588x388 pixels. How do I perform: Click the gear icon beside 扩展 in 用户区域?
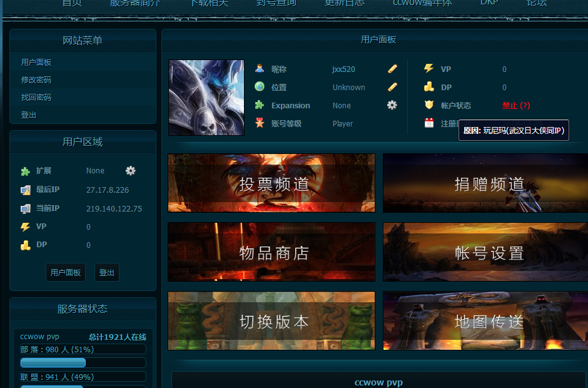[130, 170]
